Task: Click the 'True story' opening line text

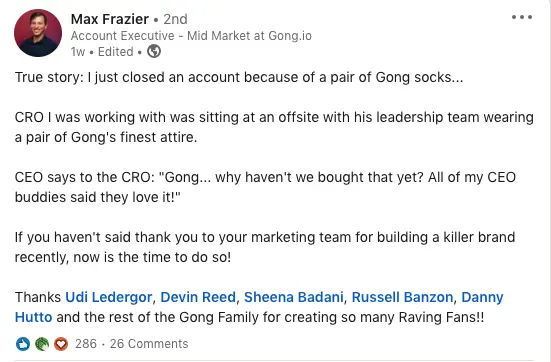Action: pos(239,77)
